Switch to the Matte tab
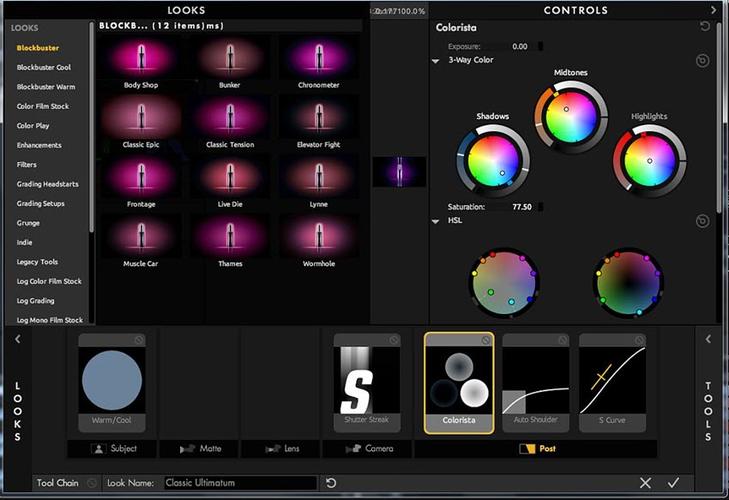 click(x=199, y=449)
